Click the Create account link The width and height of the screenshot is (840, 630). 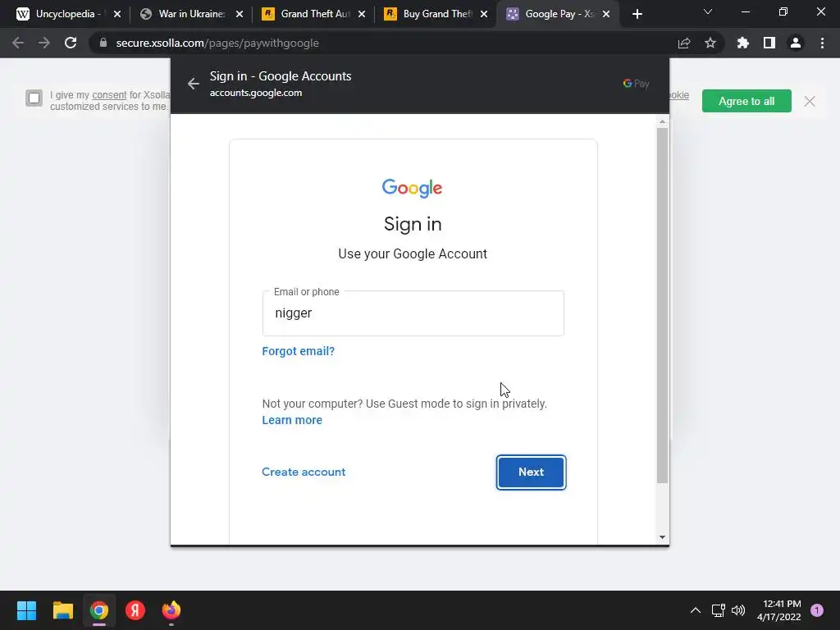click(304, 472)
